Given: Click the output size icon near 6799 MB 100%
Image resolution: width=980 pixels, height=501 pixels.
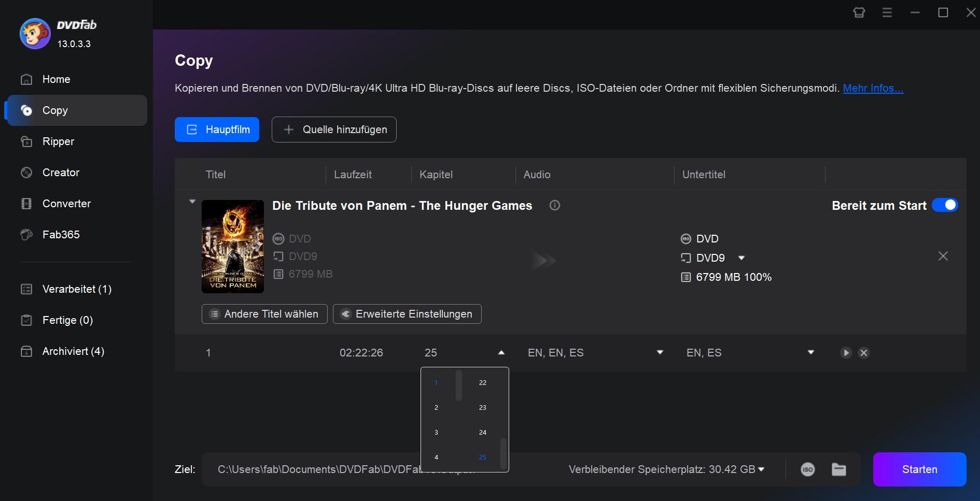Looking at the screenshot, I should coord(686,277).
